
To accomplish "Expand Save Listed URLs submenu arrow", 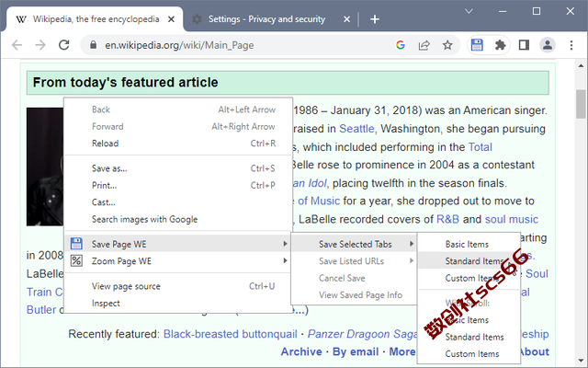I will click(x=412, y=261).
